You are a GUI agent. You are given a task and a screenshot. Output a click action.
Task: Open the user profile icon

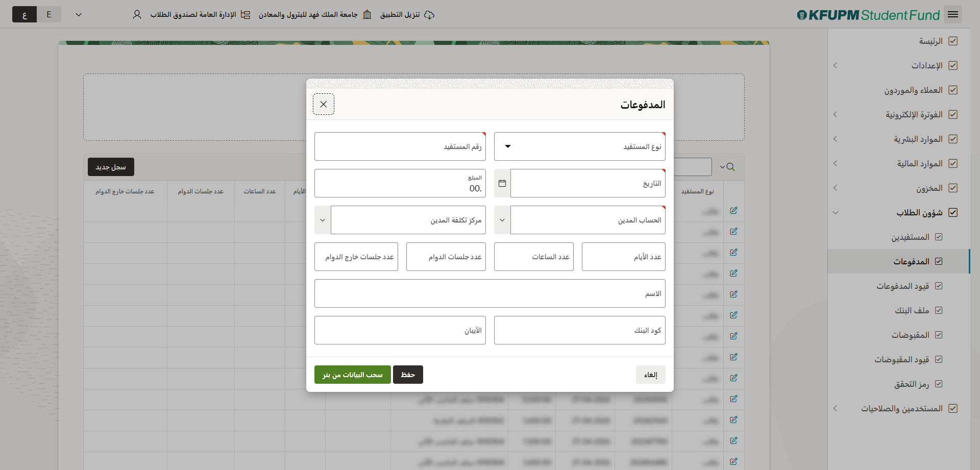(137, 15)
